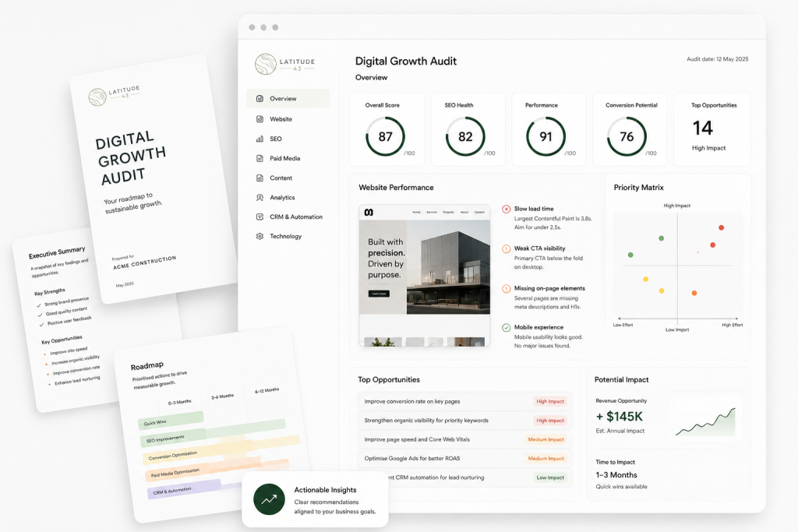The width and height of the screenshot is (798, 532).
Task: Click the SEO Health 82 gauge
Action: [465, 137]
